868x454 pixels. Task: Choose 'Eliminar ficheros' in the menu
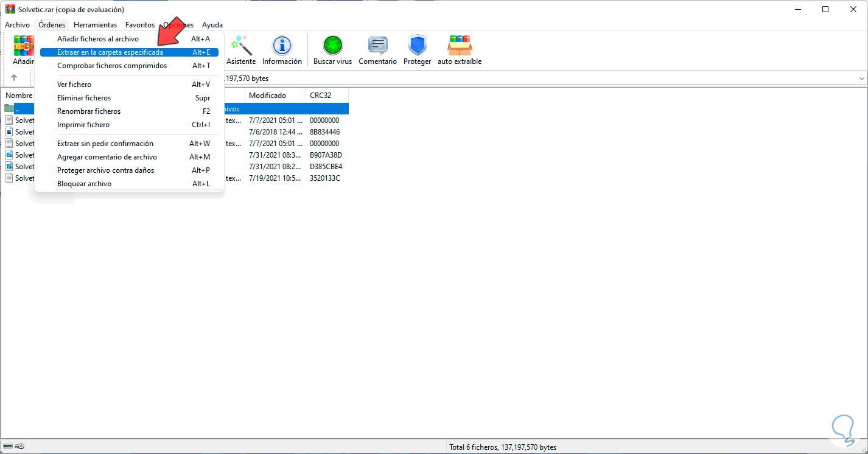tap(129, 98)
